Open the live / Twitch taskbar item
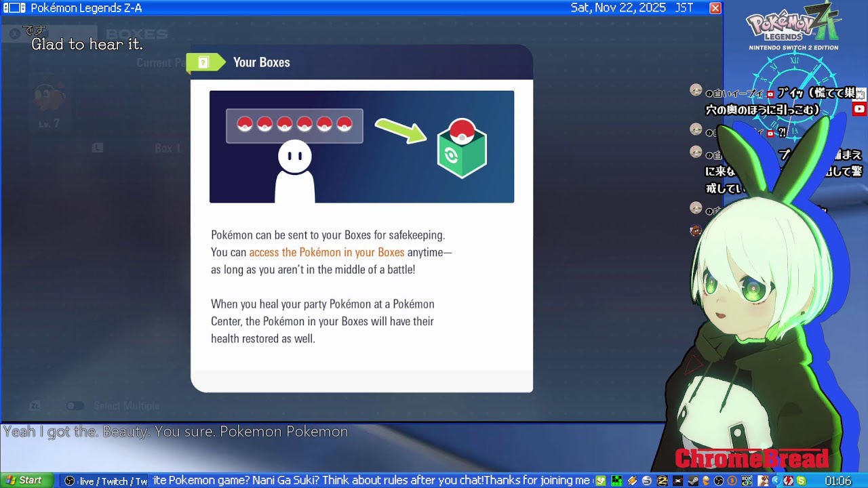The width and height of the screenshot is (868, 488). pyautogui.click(x=105, y=481)
